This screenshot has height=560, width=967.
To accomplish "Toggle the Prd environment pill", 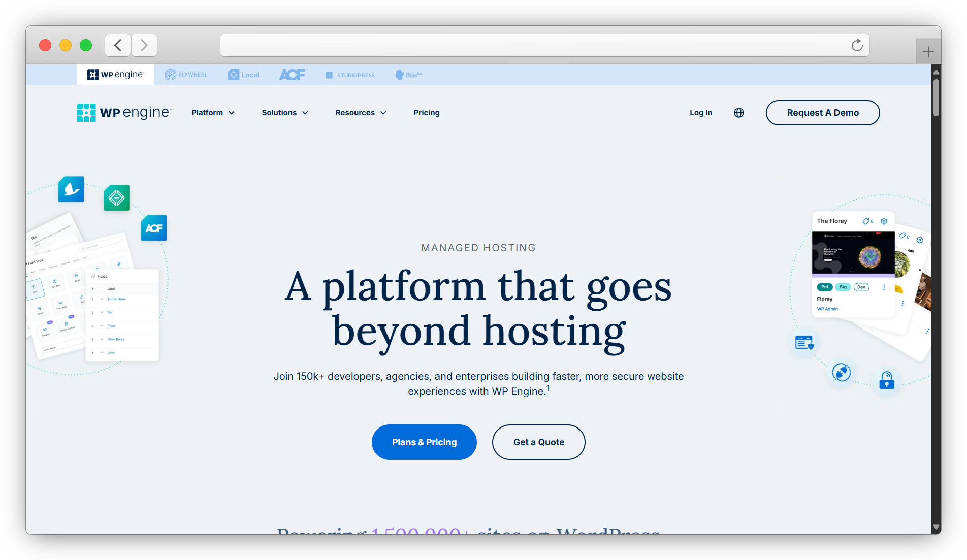I will [824, 287].
